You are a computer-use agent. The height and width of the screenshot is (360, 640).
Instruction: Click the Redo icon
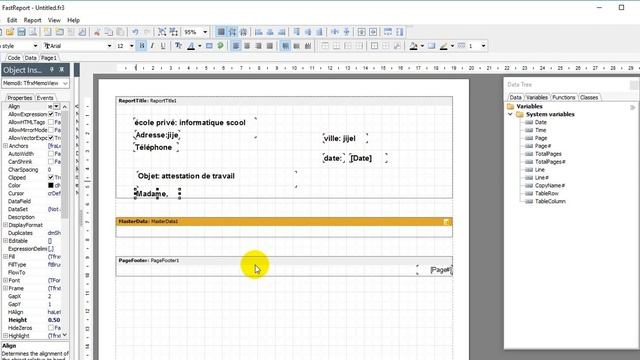pos(147,32)
